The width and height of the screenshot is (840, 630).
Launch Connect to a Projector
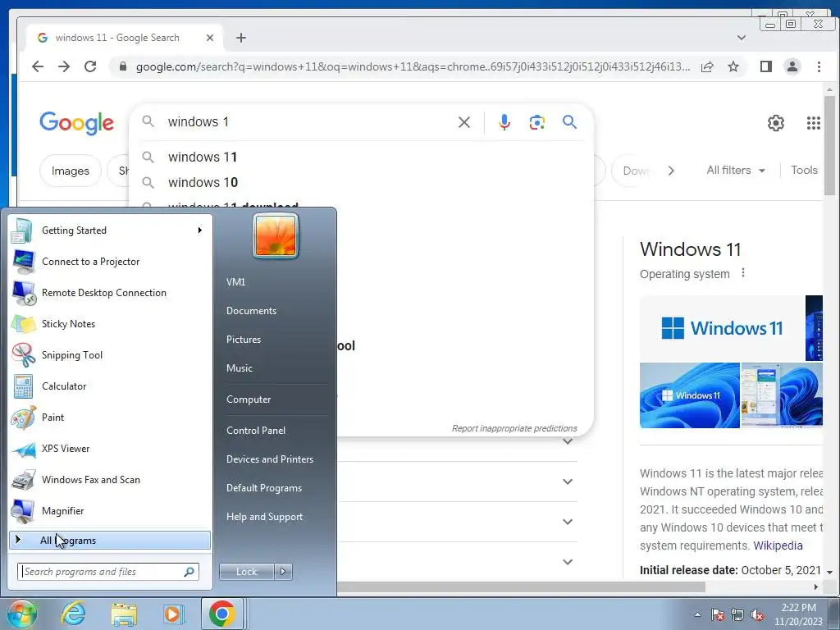click(x=110, y=262)
